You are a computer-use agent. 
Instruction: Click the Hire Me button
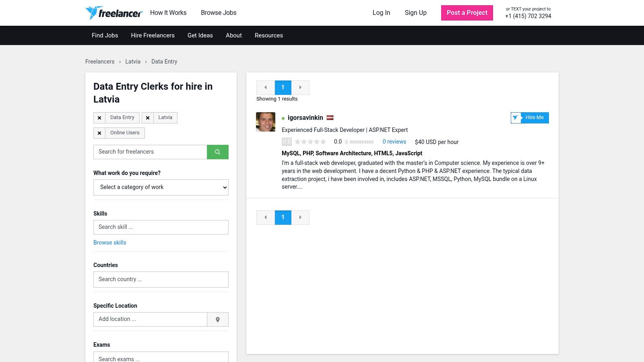530,118
